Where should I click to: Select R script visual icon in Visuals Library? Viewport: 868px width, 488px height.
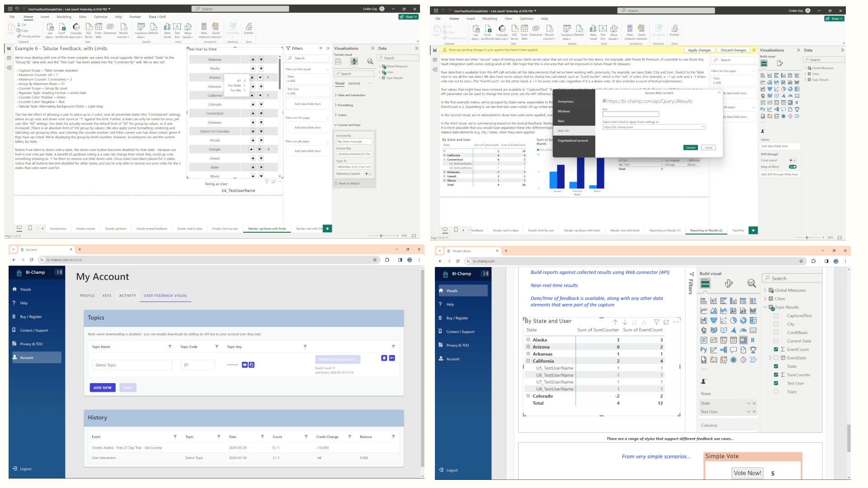753,340
